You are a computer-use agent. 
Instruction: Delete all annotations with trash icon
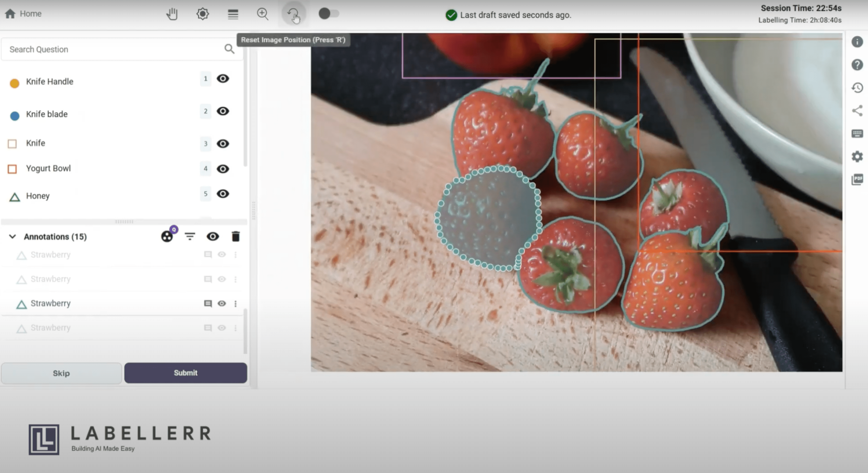click(x=236, y=236)
